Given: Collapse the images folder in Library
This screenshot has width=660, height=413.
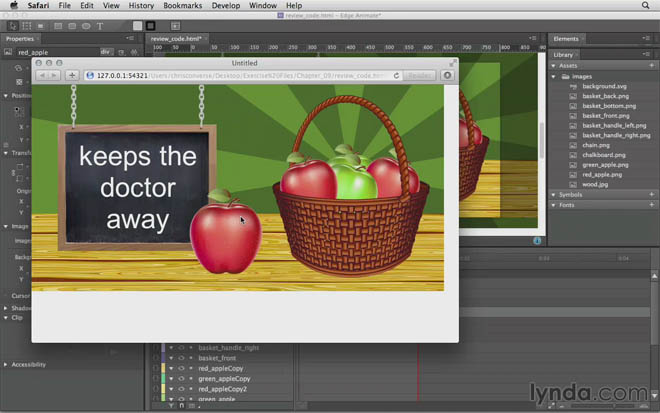Looking at the screenshot, I should (554, 77).
